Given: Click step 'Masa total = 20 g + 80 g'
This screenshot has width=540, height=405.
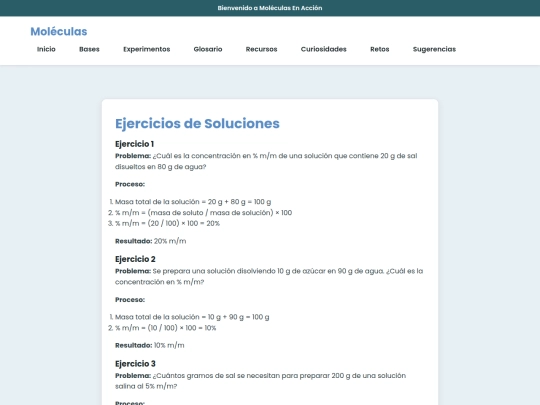Looking at the screenshot, I should pos(193,202).
